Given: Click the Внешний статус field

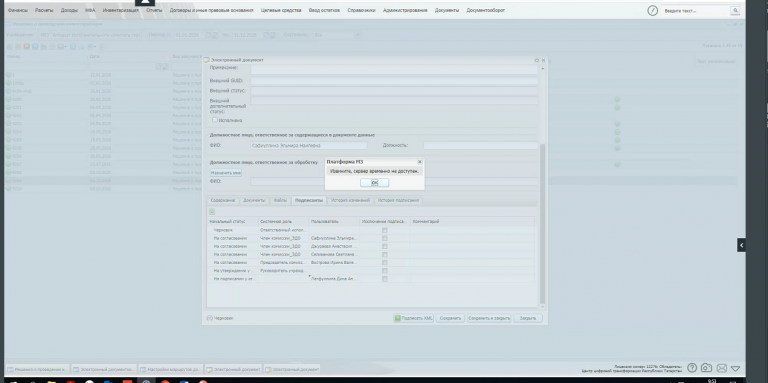Looking at the screenshot, I should pos(394,91).
